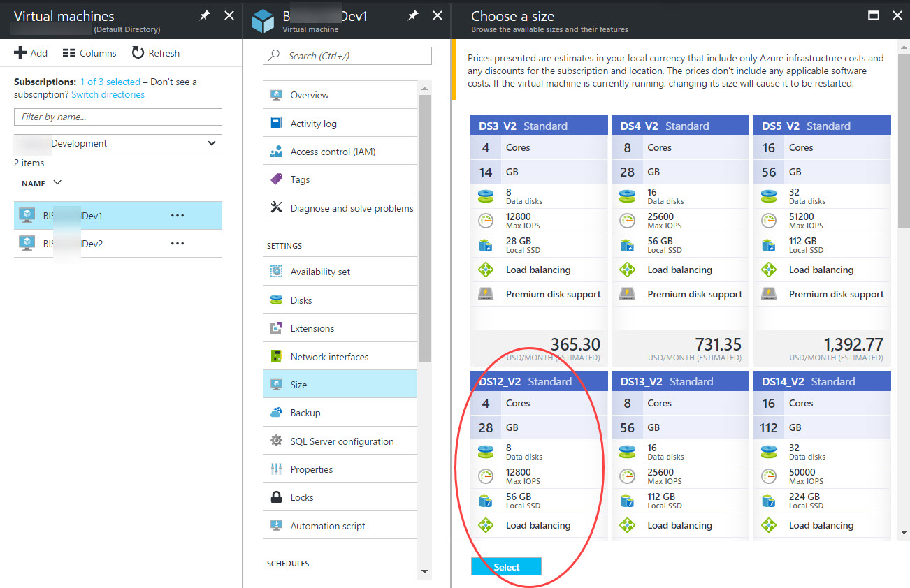Open Diagnose and solve problems

click(x=340, y=208)
